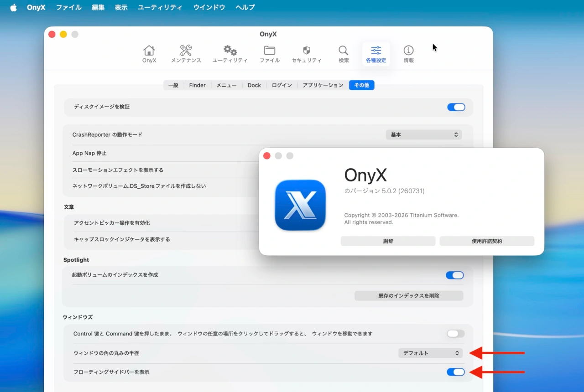Minimize the main OnyX window
584x392 pixels.
coord(63,34)
